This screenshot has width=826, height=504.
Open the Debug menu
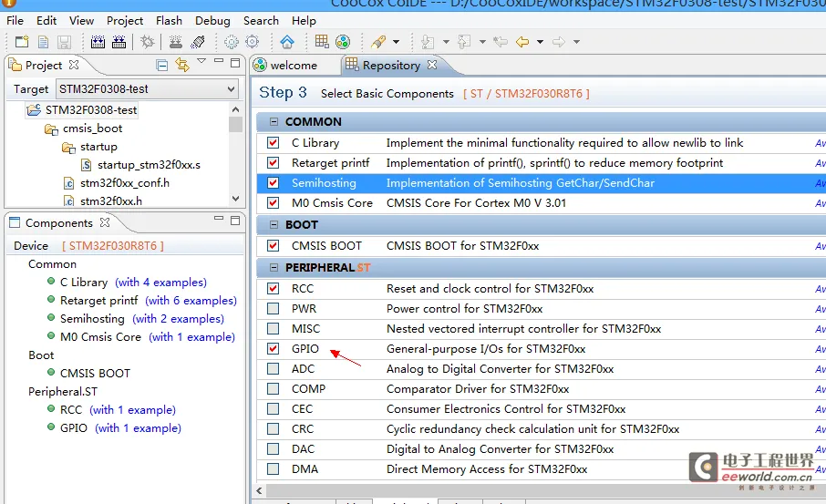(x=212, y=21)
